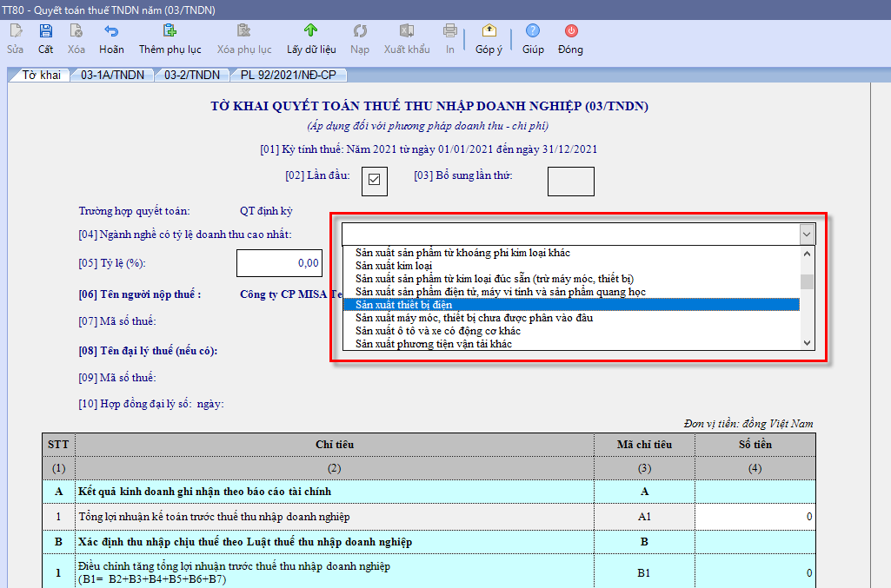Viewport: 891px width, 588px height.
Task: Click the Chỉ tiêu column header
Action: point(334,445)
